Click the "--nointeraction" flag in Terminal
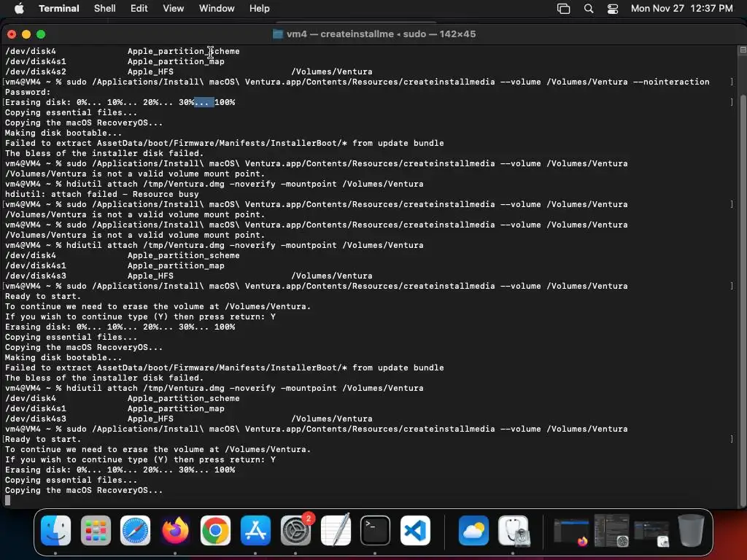The image size is (747, 560). 671,82
